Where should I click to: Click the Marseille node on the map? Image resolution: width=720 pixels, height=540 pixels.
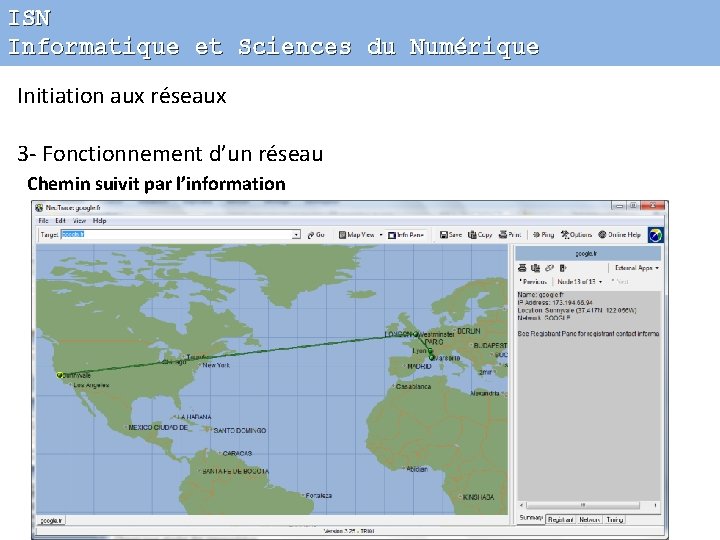coord(432,357)
